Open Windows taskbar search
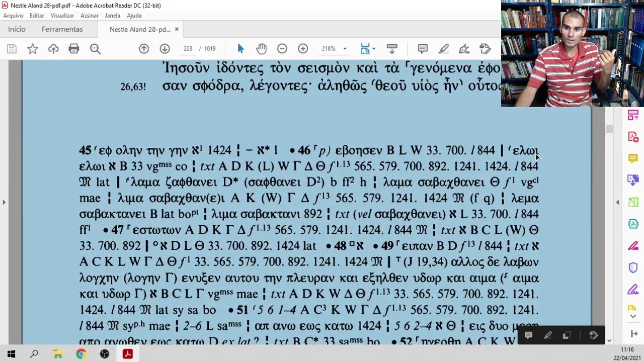 point(34,354)
